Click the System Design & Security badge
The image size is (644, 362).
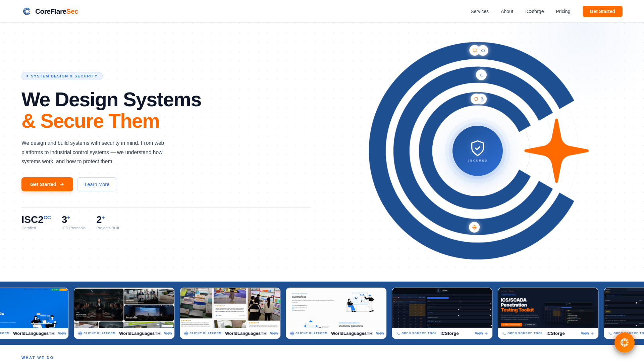62,76
